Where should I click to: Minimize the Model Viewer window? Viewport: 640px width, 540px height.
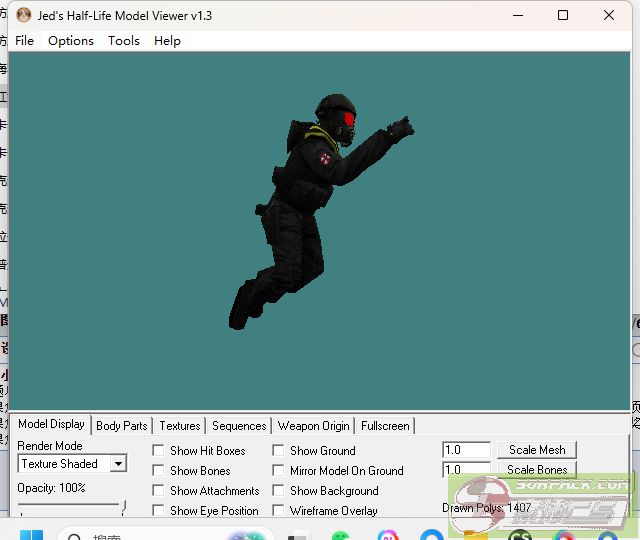[517, 16]
